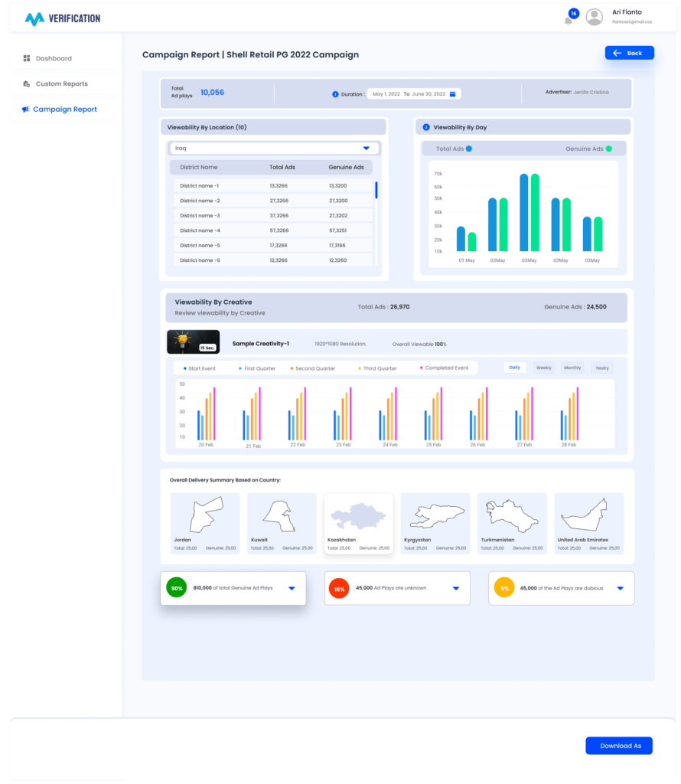Open the Iraq location dropdown

366,148
